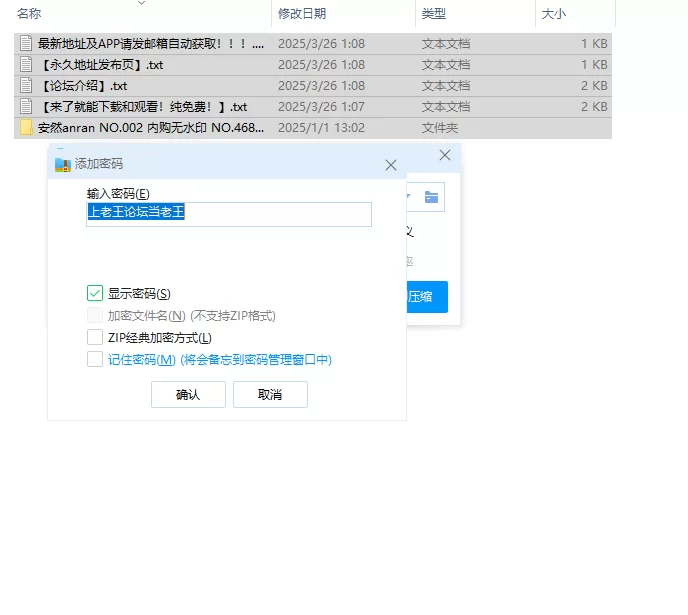Open the path dropdown arrow beside folder icon
The width and height of the screenshot is (688, 615).
click(x=408, y=197)
